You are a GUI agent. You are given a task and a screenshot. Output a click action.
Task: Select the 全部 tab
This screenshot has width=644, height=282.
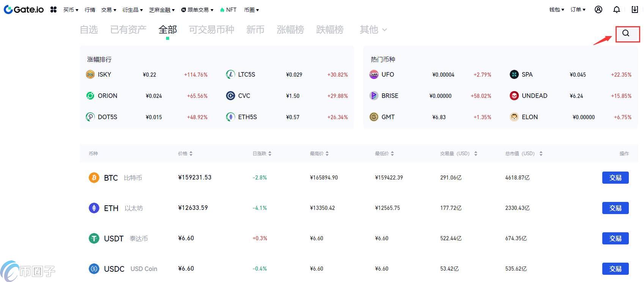pos(168,30)
